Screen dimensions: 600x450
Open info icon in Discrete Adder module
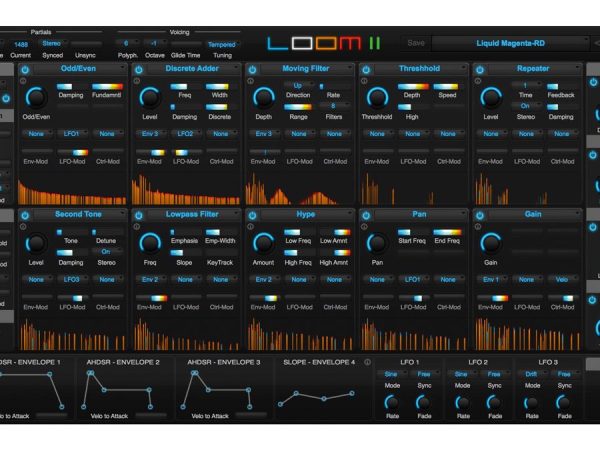[137, 81]
